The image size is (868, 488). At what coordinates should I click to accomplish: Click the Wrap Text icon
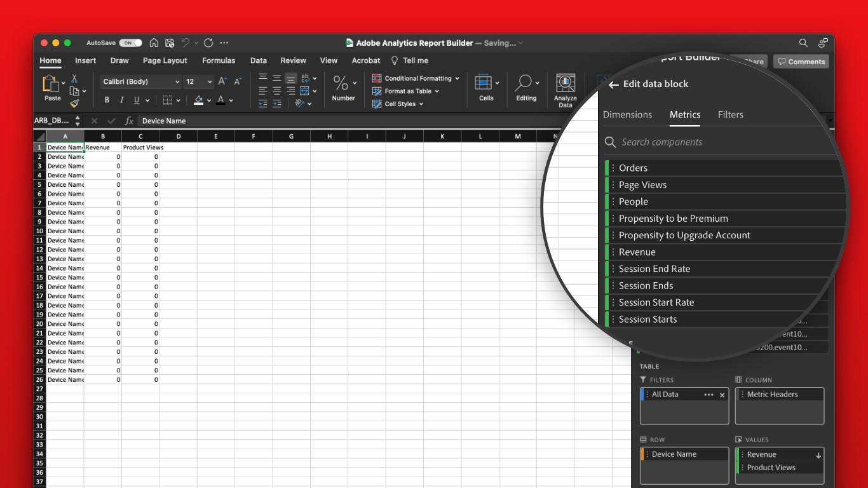(x=305, y=78)
